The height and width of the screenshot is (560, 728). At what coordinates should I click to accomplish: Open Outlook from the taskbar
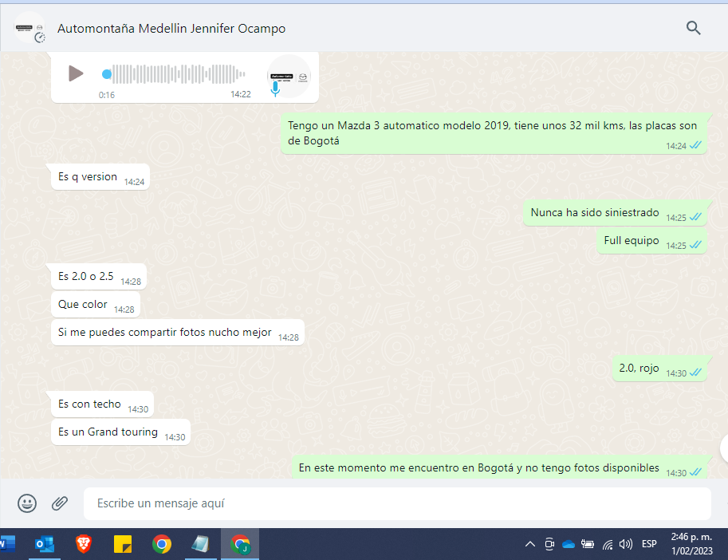pyautogui.click(x=45, y=544)
